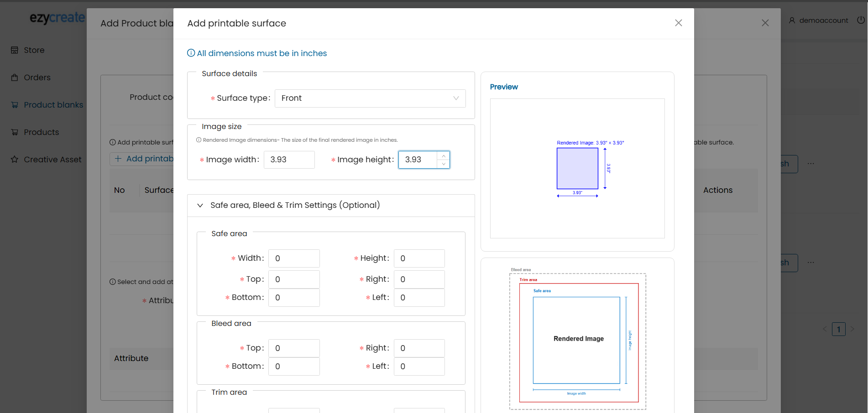This screenshot has width=868, height=413.
Task: Click the Safe area Width field
Action: coord(294,258)
